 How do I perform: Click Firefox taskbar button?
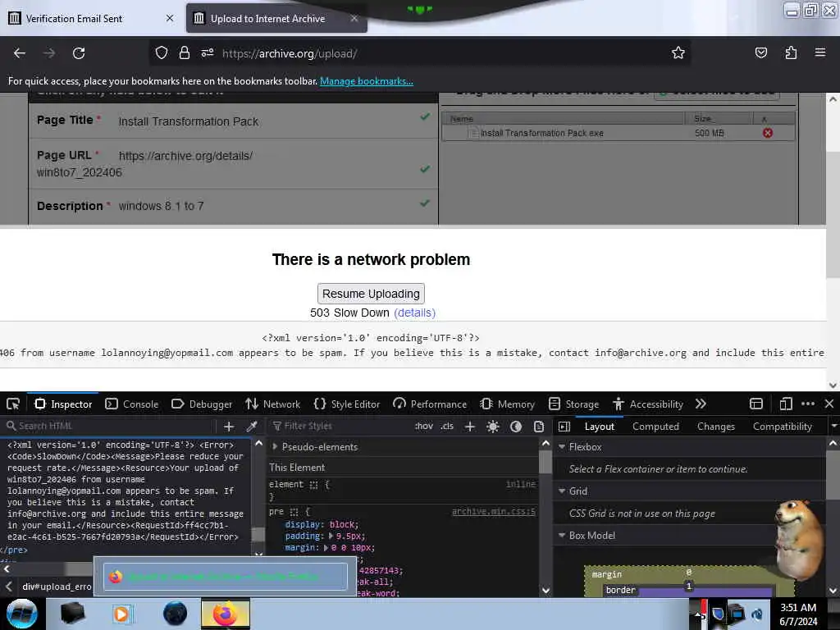(x=226, y=614)
